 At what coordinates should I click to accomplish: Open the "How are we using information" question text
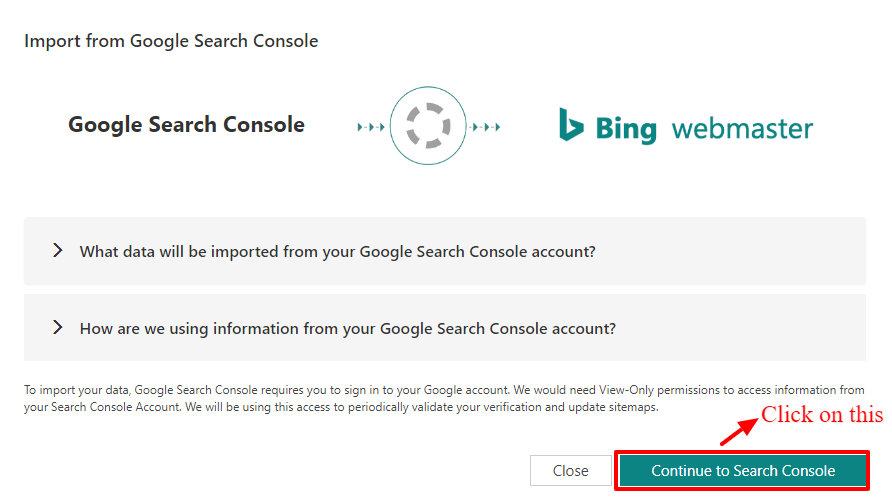(x=347, y=328)
